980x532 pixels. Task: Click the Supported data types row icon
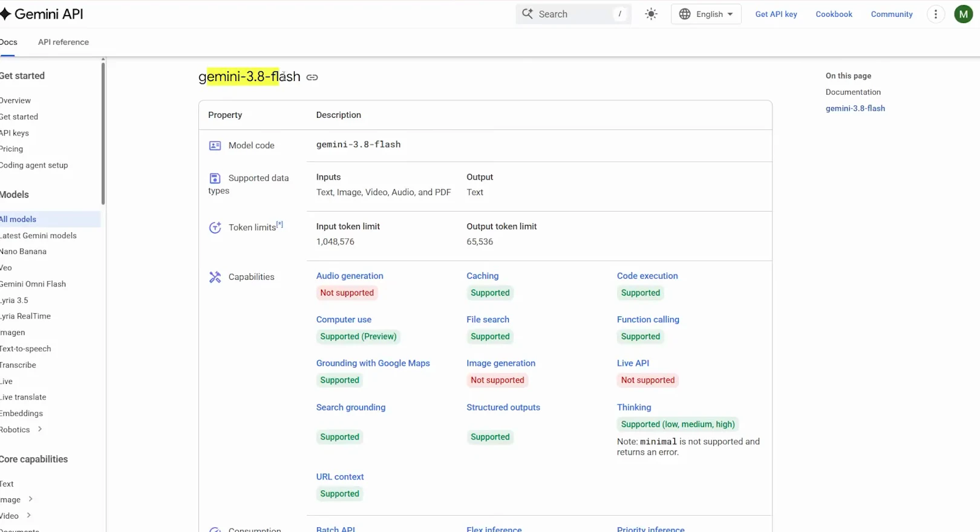[215, 178]
